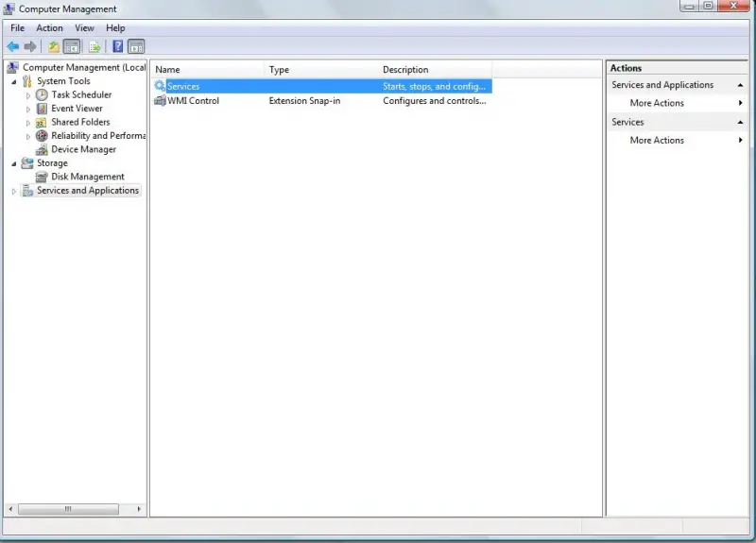Click the tree pane scroll right arrow

pos(139,509)
